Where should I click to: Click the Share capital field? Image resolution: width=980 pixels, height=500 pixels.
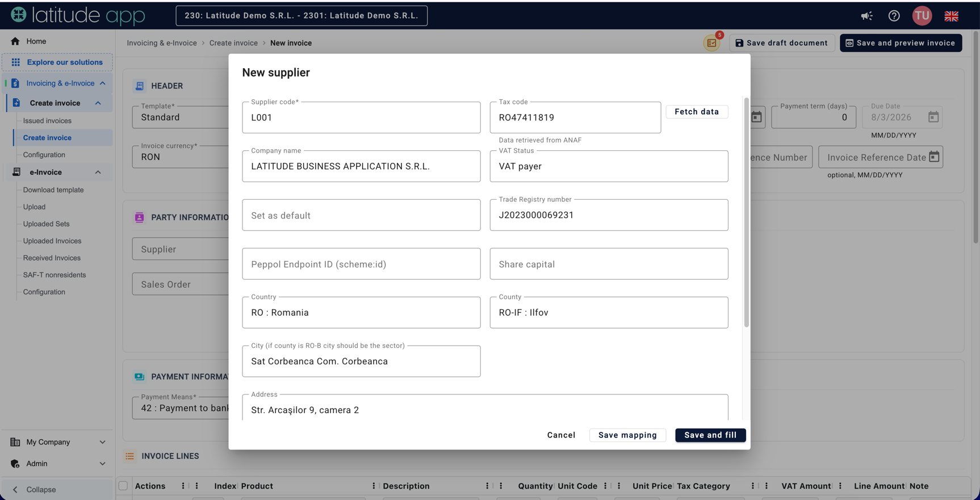click(x=609, y=264)
